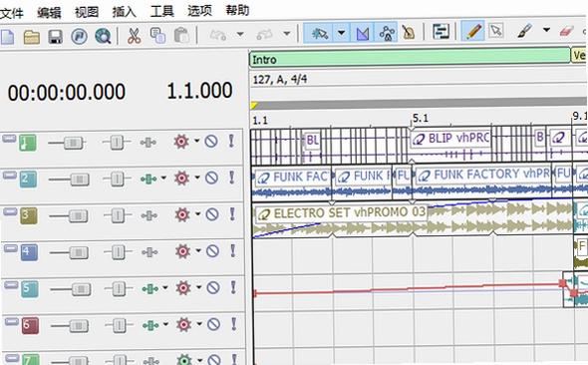Open Track FX gear on track 2
The width and height of the screenshot is (588, 365).
click(x=181, y=179)
